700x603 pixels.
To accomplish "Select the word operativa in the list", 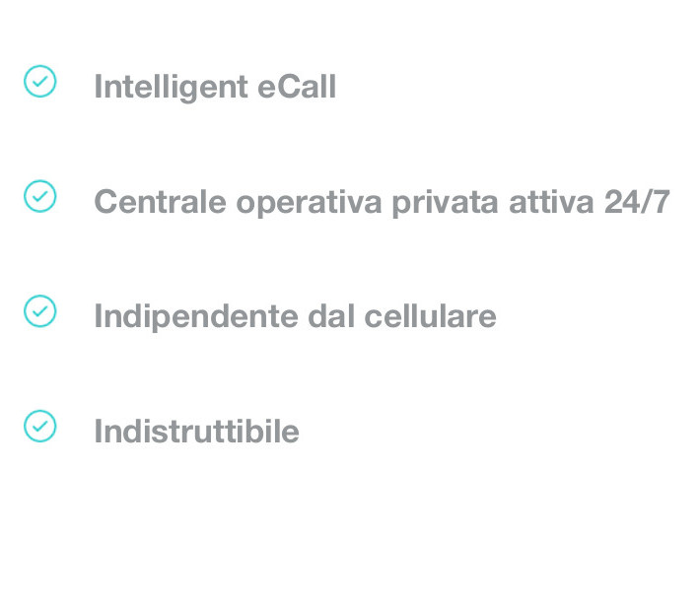I will tap(309, 203).
